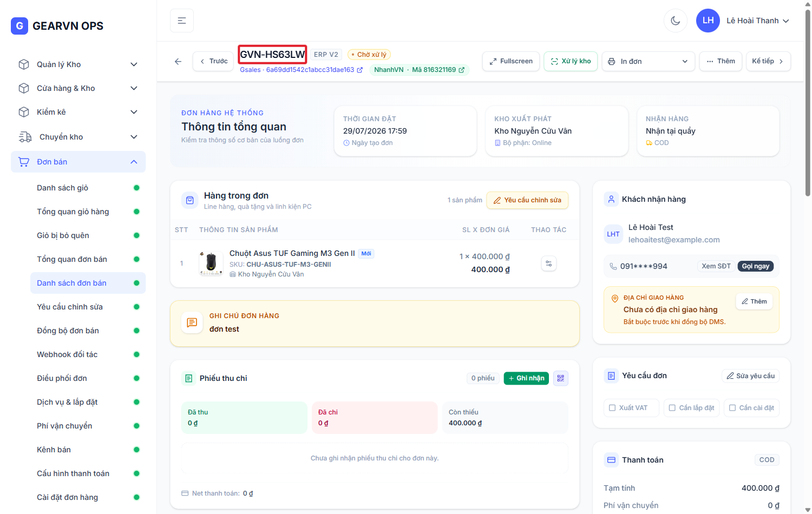The height and width of the screenshot is (514, 812).
Task: Click the Xử lý kho button
Action: 571,61
